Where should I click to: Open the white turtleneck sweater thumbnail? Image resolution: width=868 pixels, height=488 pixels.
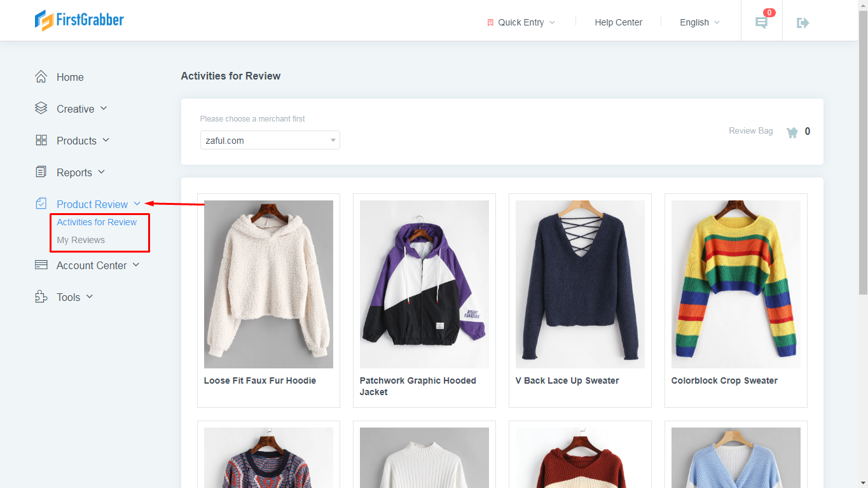tap(424, 457)
